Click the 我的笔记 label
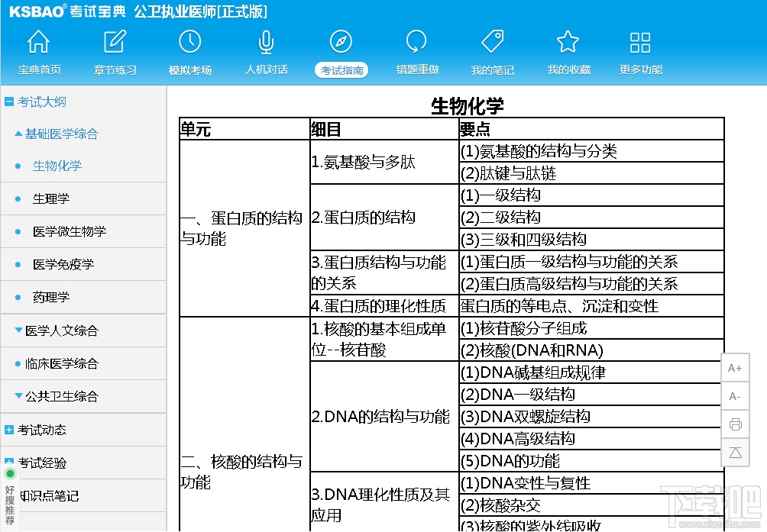The width and height of the screenshot is (767, 532). click(x=493, y=70)
